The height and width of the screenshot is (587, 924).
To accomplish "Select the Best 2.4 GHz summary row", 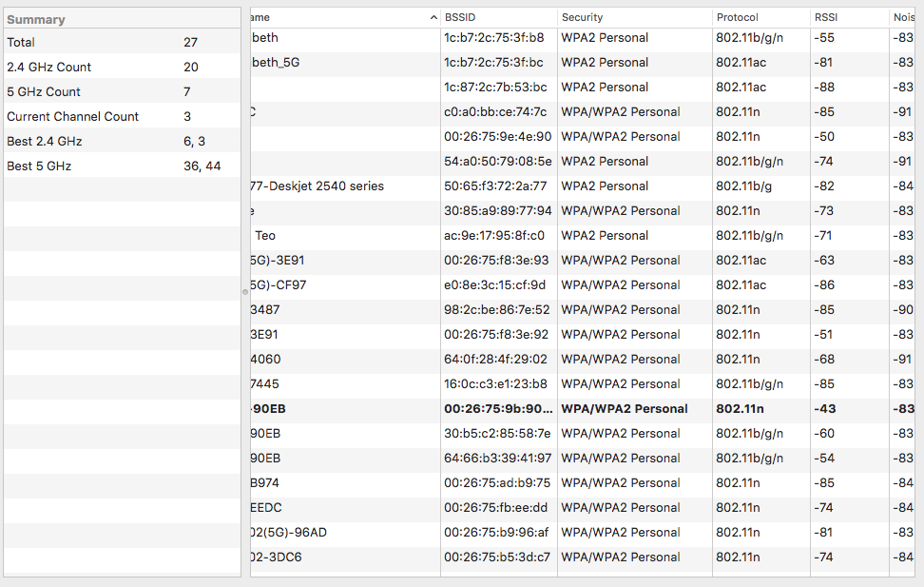I will click(x=122, y=142).
